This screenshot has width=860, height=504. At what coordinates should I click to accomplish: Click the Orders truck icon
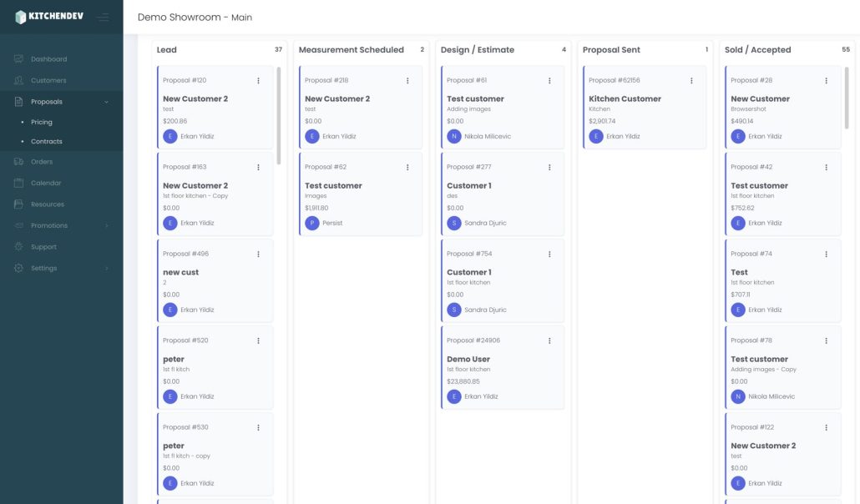18,161
